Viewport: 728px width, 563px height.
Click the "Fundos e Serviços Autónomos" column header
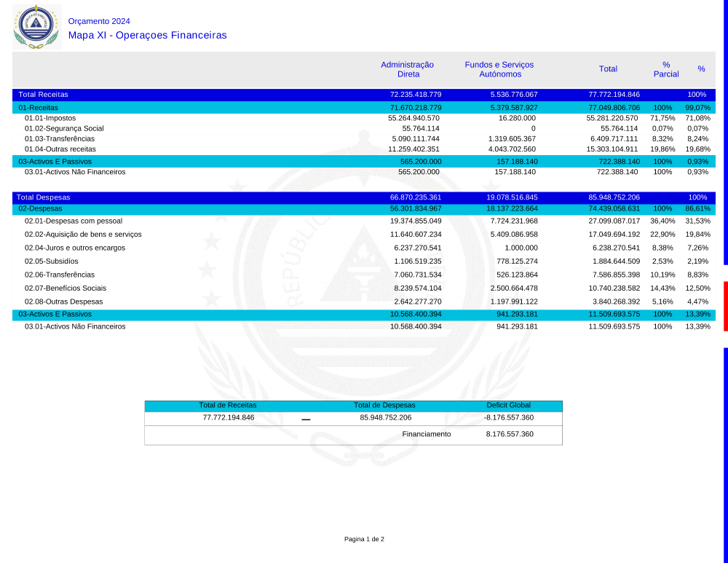coord(500,69)
